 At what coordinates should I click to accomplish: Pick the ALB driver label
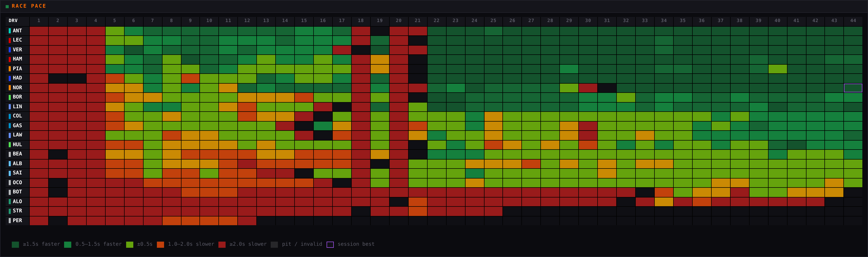17,164
